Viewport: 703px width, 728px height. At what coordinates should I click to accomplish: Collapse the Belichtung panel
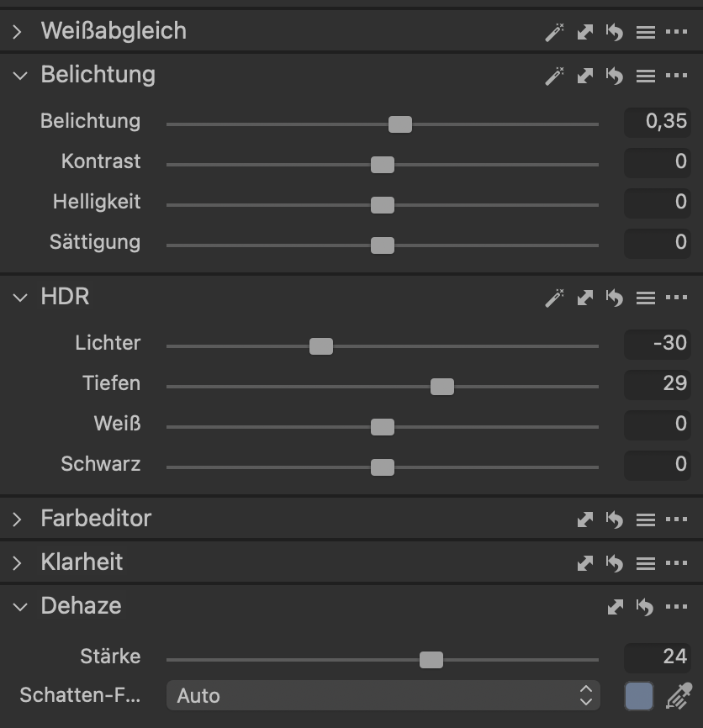coord(20,76)
